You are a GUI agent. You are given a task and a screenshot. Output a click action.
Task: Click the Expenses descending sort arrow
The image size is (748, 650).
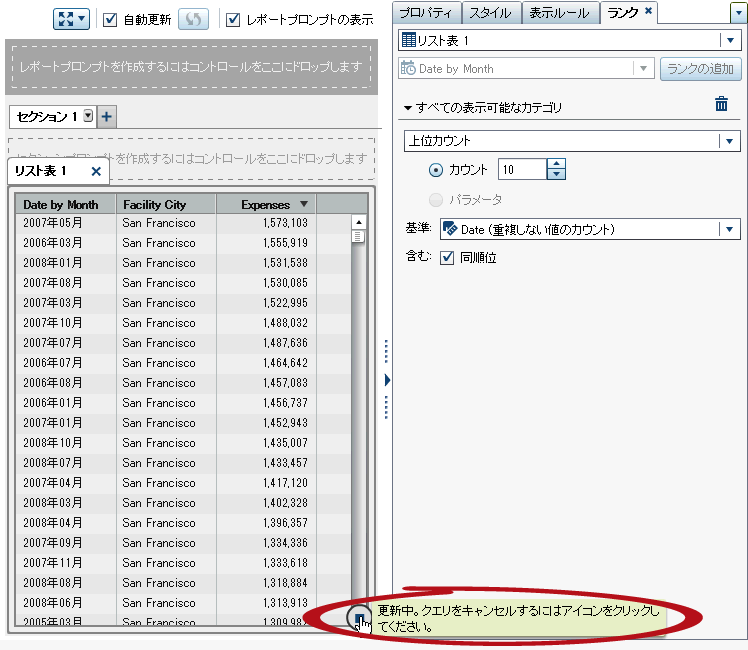(304, 204)
